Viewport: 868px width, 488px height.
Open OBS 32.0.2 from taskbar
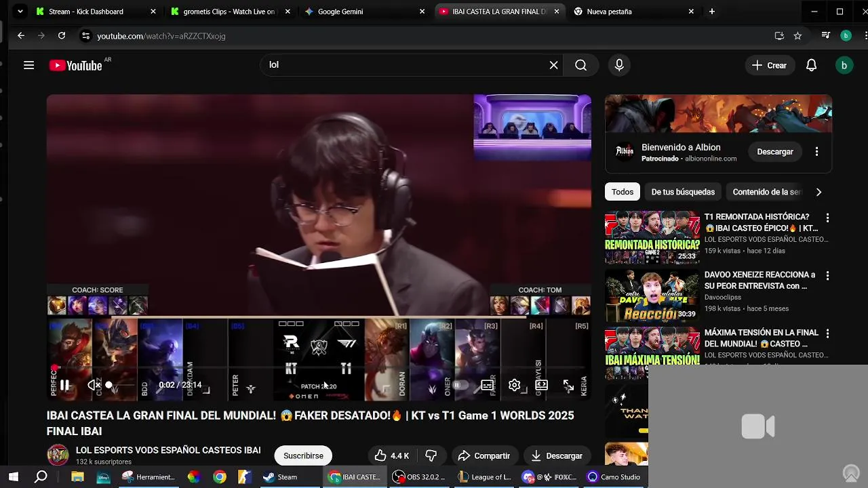(x=421, y=477)
